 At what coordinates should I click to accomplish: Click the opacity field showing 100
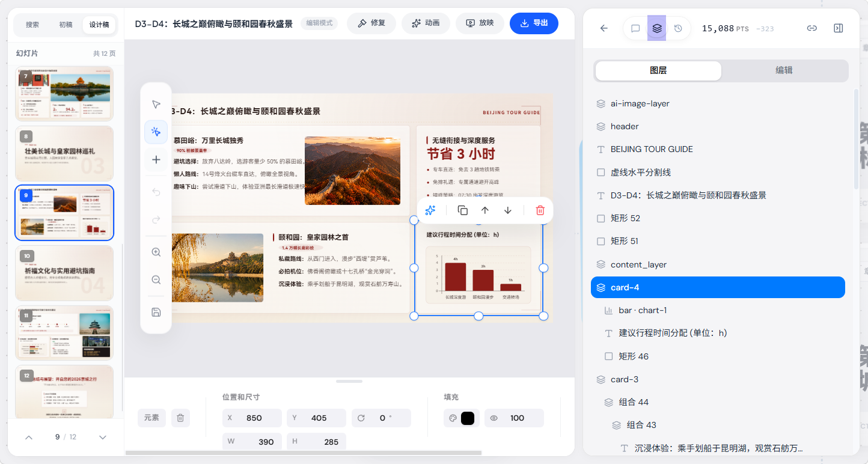(514, 418)
